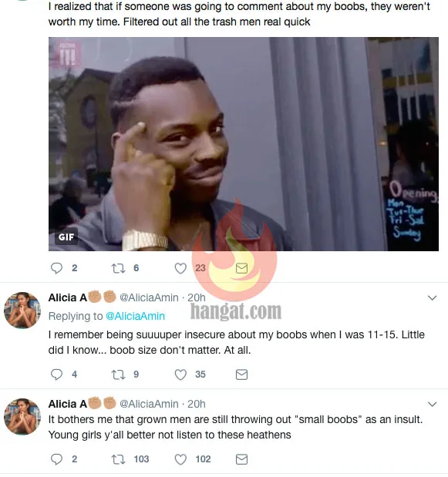Open @AliciaAmin handle on the heathens tweet
Image resolution: width=448 pixels, height=477 pixels.
pyautogui.click(x=149, y=404)
